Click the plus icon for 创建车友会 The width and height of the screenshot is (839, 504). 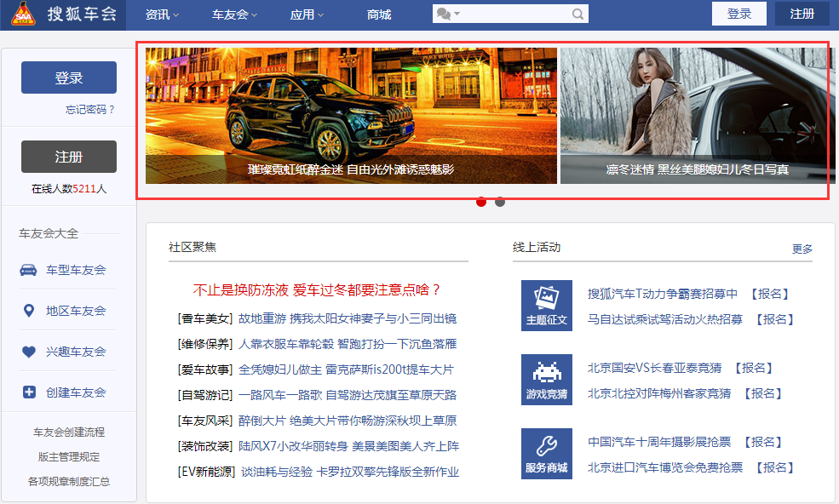click(29, 392)
